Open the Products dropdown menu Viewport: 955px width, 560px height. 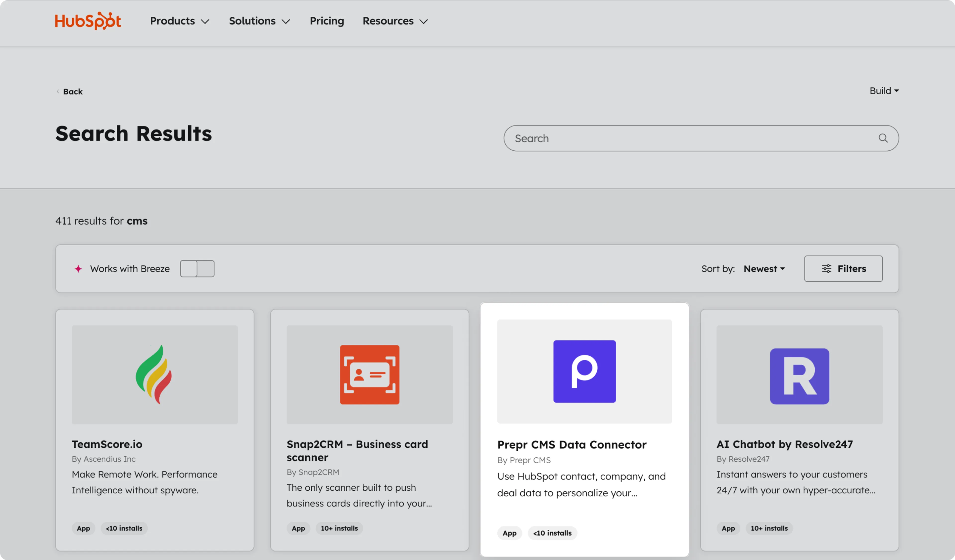point(179,21)
